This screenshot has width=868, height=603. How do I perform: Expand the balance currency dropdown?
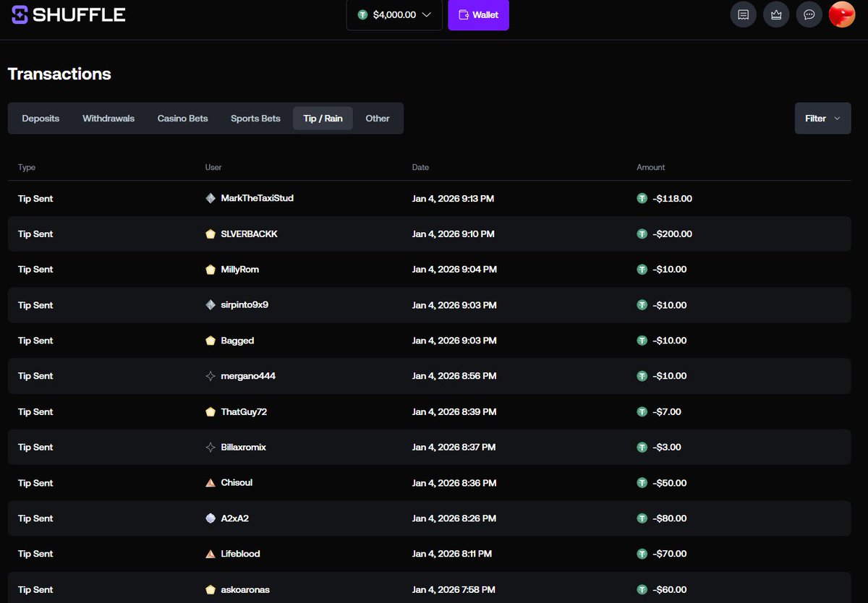[427, 14]
